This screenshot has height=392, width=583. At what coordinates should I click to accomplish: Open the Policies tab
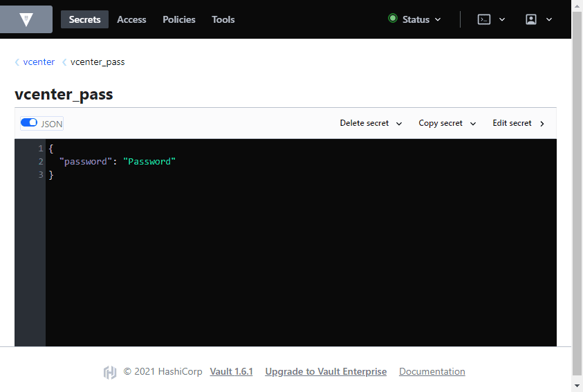(x=179, y=19)
